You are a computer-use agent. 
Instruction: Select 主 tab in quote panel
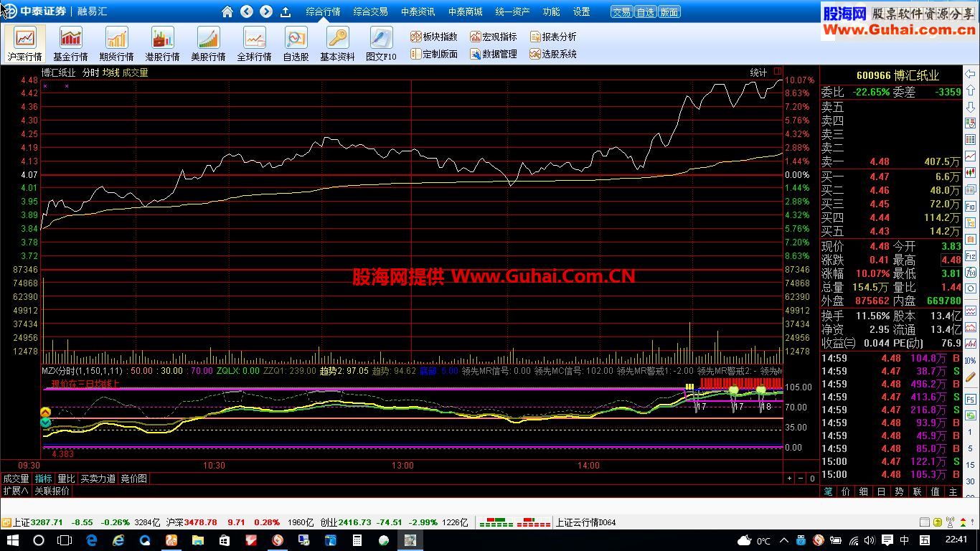[953, 491]
